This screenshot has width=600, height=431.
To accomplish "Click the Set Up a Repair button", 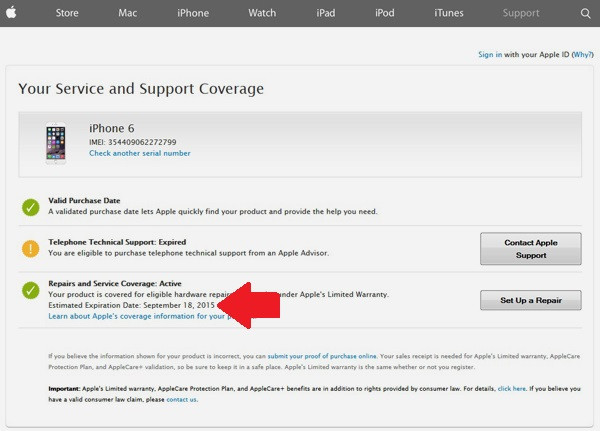I will 531,300.
